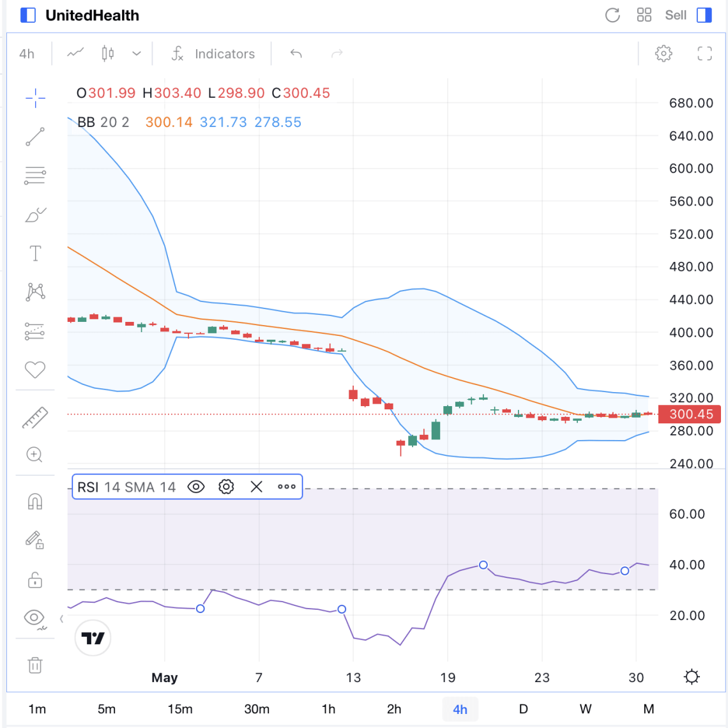Viewport: 728px width, 728px height.
Task: Select candlestick chart style
Action: tap(108, 54)
